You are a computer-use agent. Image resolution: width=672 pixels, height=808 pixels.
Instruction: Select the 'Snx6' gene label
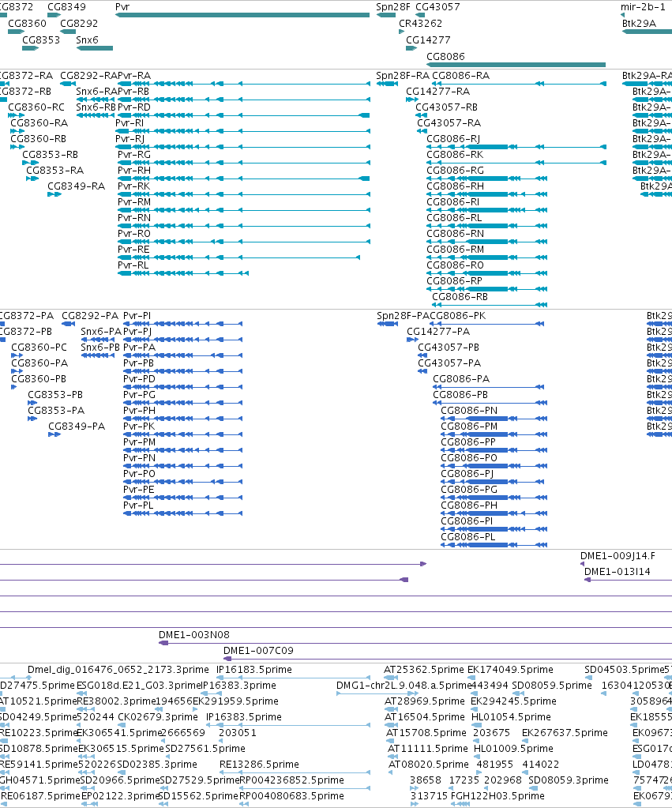point(87,39)
